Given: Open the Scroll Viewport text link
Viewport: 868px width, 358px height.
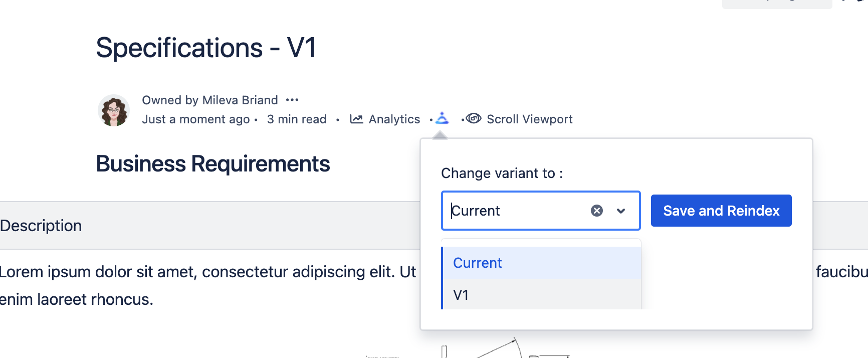Looking at the screenshot, I should click(529, 119).
